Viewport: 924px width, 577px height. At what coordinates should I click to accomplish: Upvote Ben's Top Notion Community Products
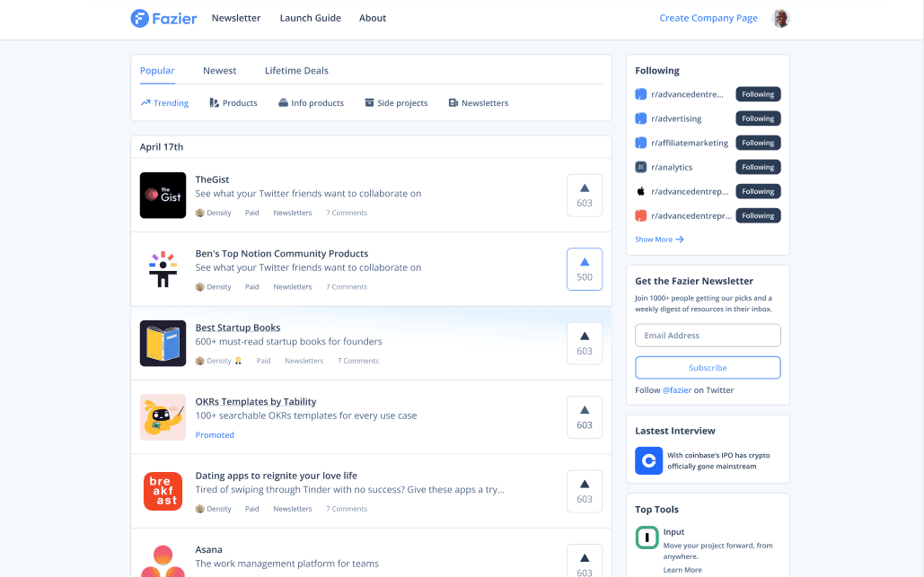click(585, 269)
